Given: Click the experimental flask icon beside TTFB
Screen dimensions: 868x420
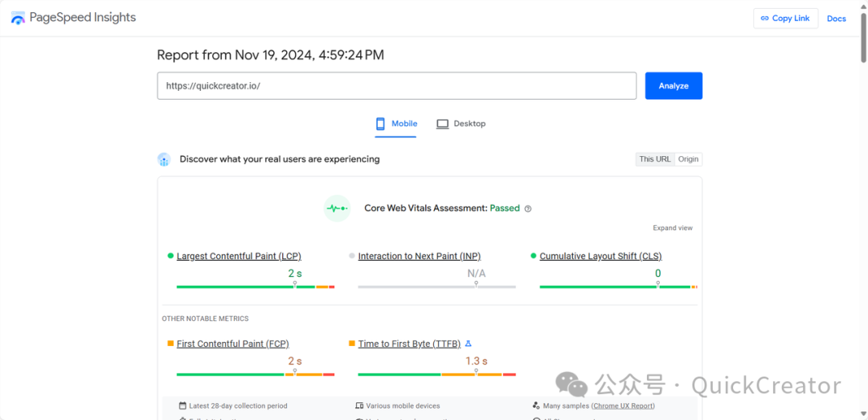Looking at the screenshot, I should tap(469, 344).
